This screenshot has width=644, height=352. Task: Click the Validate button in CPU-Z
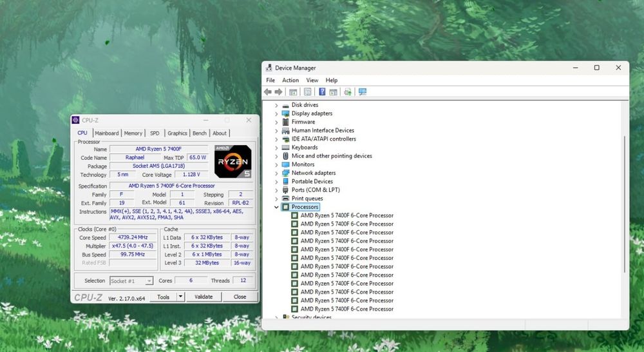tap(204, 297)
